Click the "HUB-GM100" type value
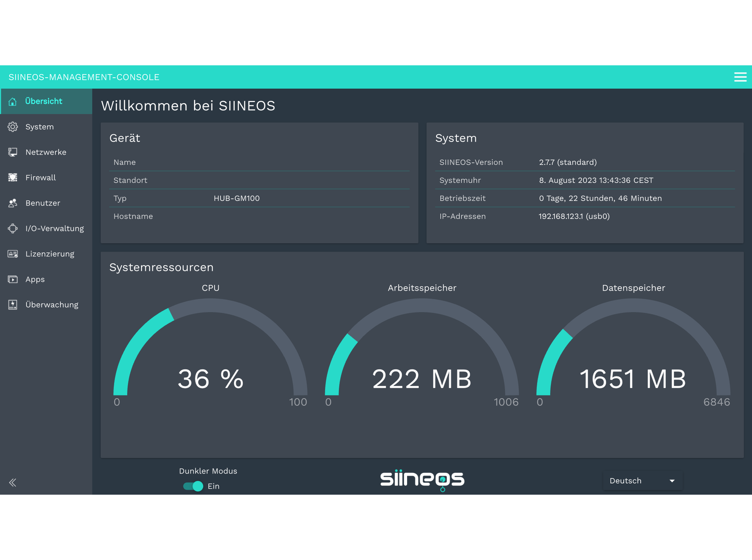This screenshot has width=752, height=560. click(237, 198)
